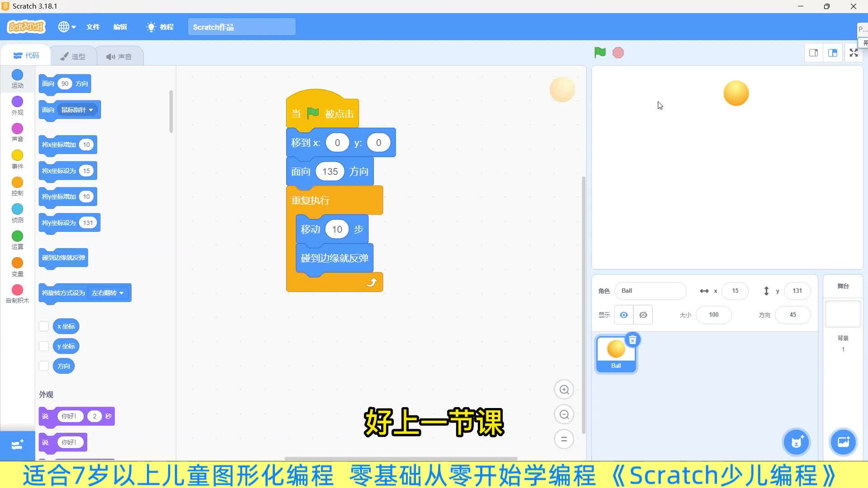Screen dimensions: 868x488
Task: Click the red stop button
Action: click(618, 53)
